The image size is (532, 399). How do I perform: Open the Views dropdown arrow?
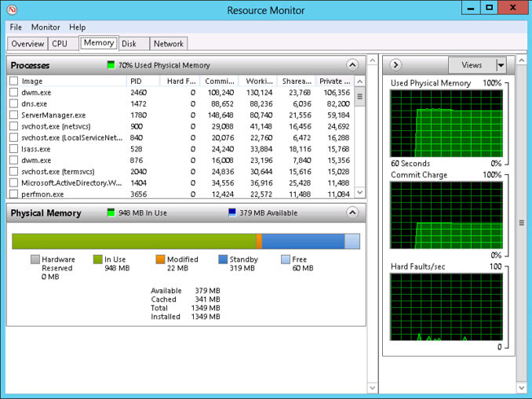[501, 65]
